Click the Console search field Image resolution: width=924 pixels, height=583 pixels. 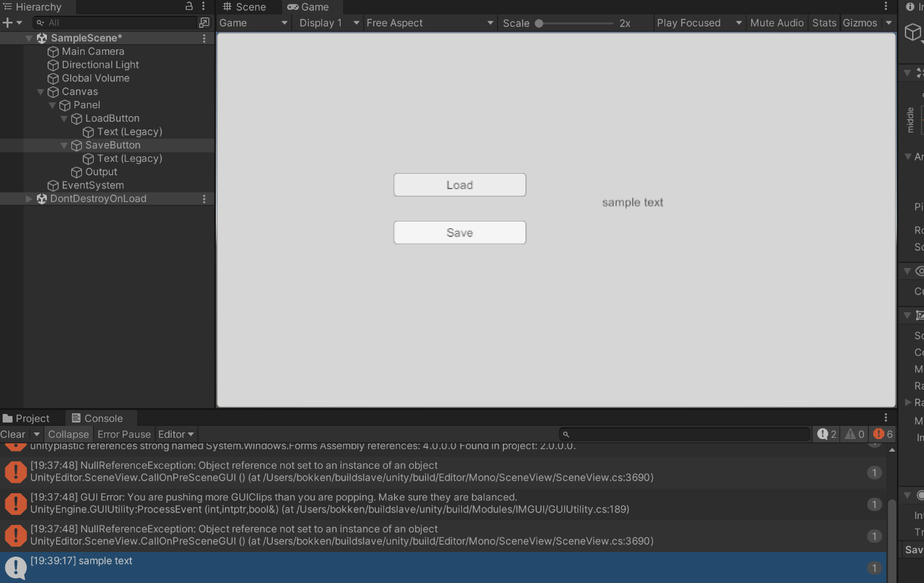point(684,434)
